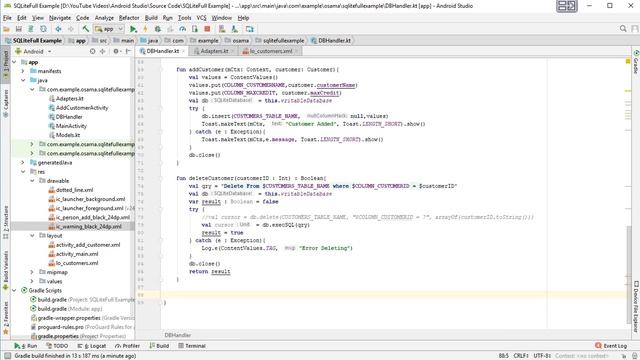Open the Refactor menu
The image size is (640, 360).
click(x=129, y=18)
